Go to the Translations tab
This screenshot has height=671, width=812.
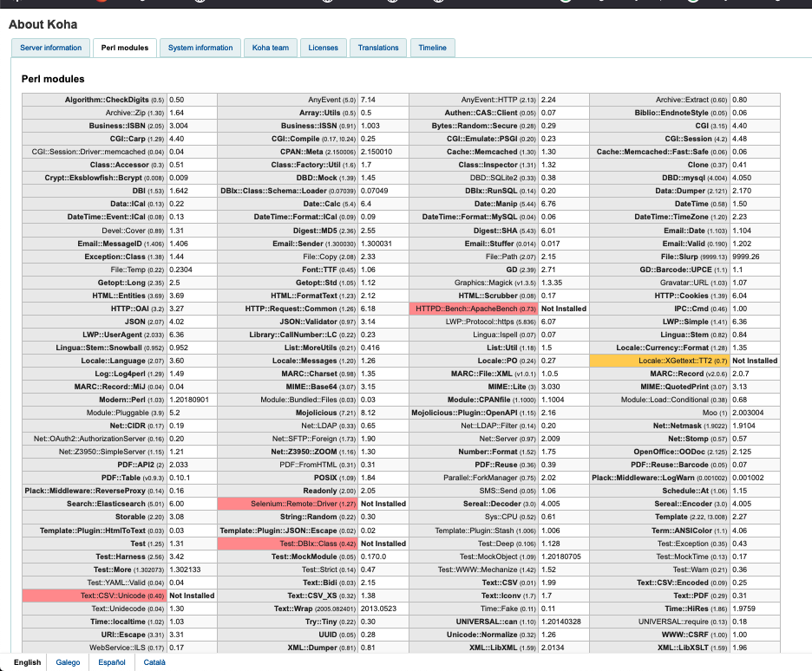[x=378, y=48]
